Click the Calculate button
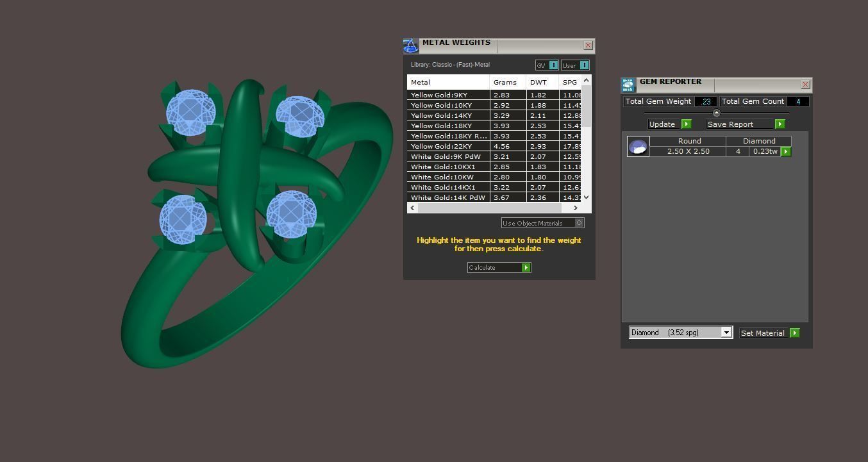Viewport: 868px width, 462px height. 499,268
